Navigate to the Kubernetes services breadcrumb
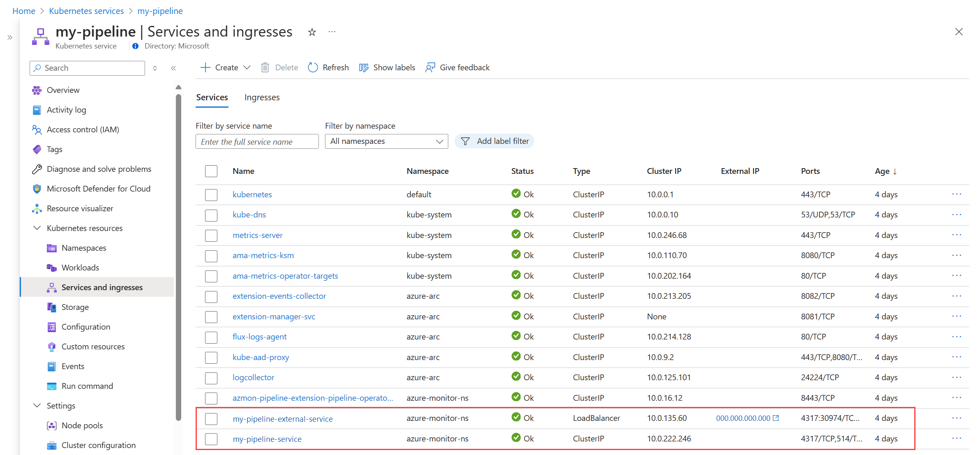Screen dimensions: 980x455 coord(86,11)
